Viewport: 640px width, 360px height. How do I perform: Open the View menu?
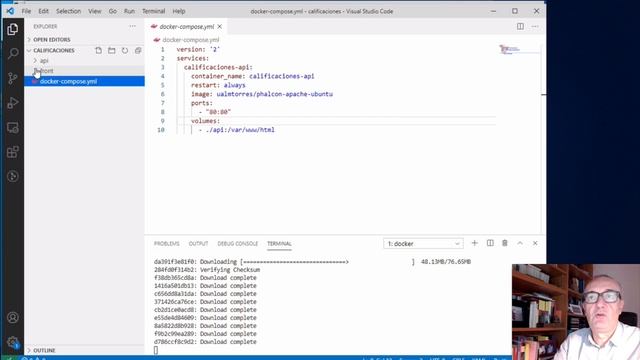[x=95, y=11]
